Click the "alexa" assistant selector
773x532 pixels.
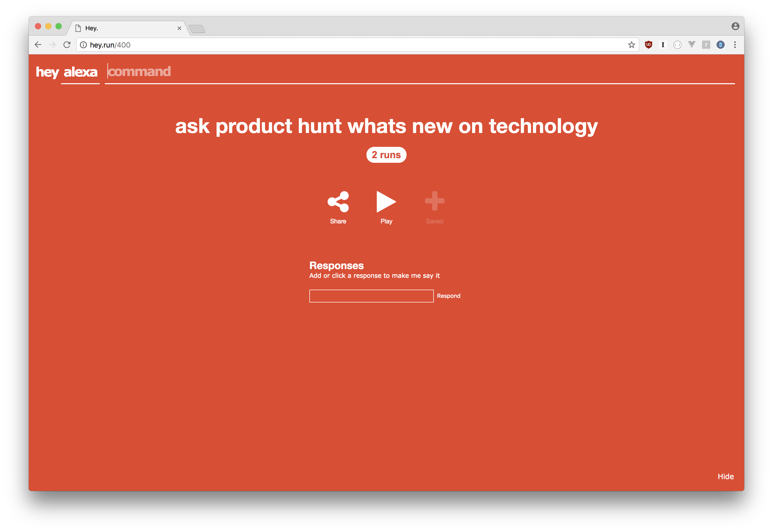80,72
